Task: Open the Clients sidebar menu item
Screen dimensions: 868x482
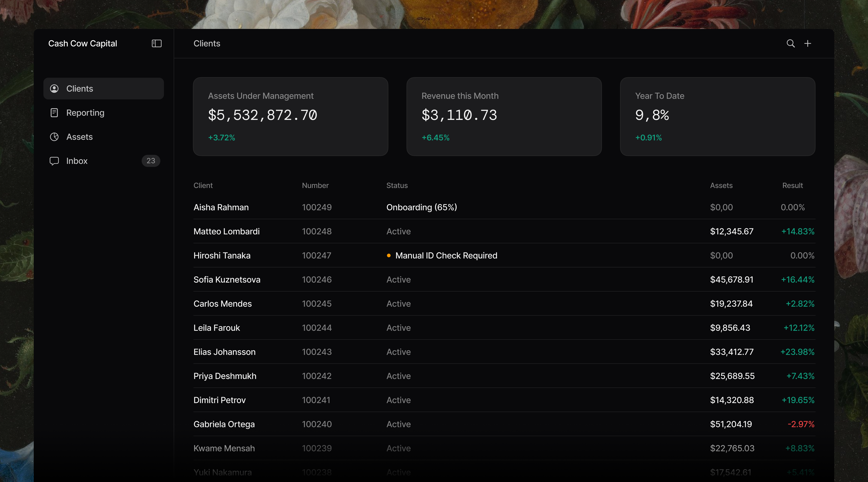Action: (104, 89)
